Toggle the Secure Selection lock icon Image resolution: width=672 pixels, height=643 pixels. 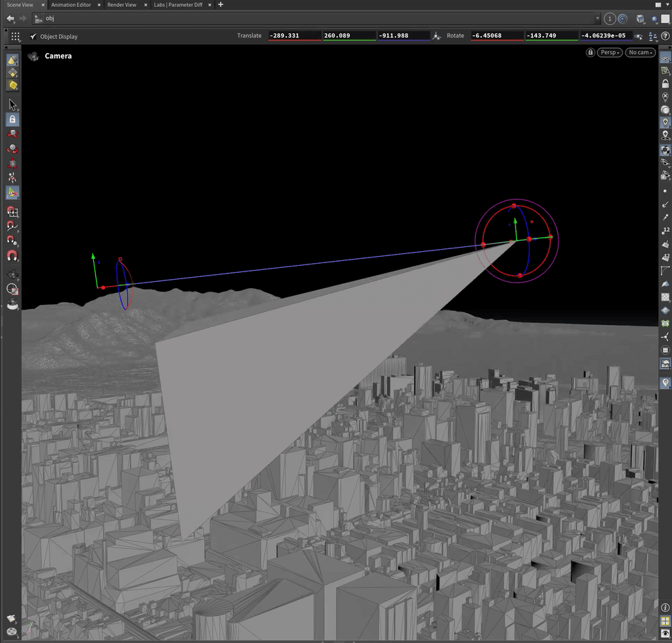tap(12, 120)
